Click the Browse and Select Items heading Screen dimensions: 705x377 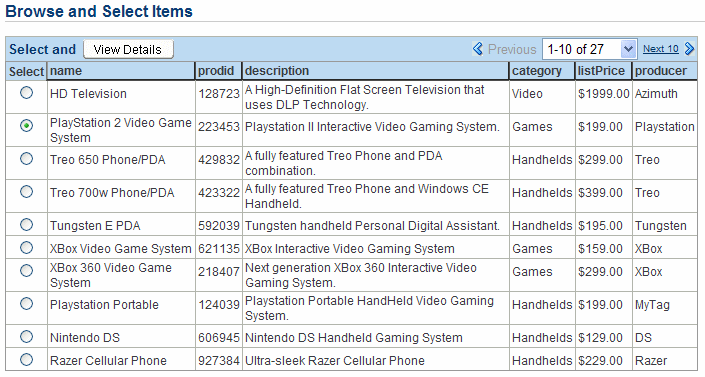coord(99,11)
